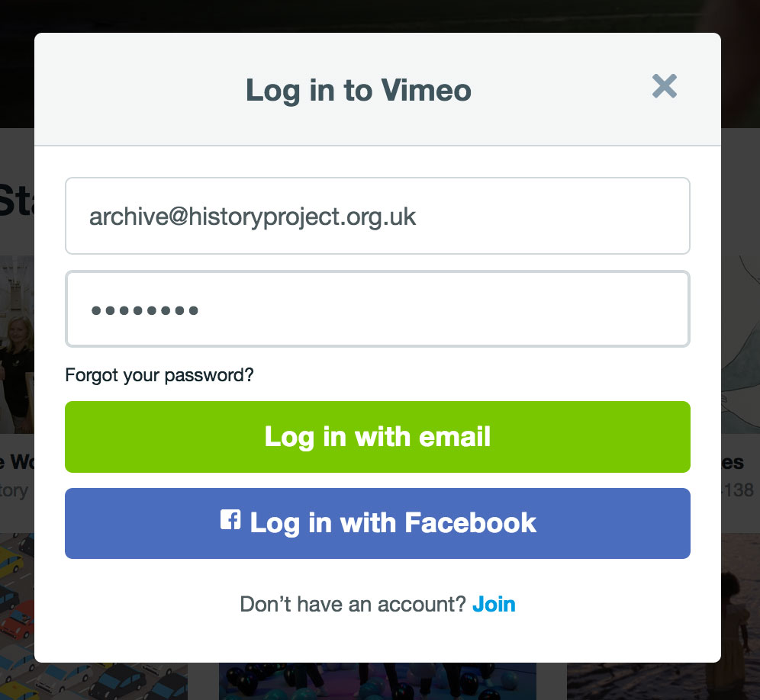Open the thumbnail of the smiling blonde woman
The height and width of the screenshot is (700, 760).
[x=17, y=345]
